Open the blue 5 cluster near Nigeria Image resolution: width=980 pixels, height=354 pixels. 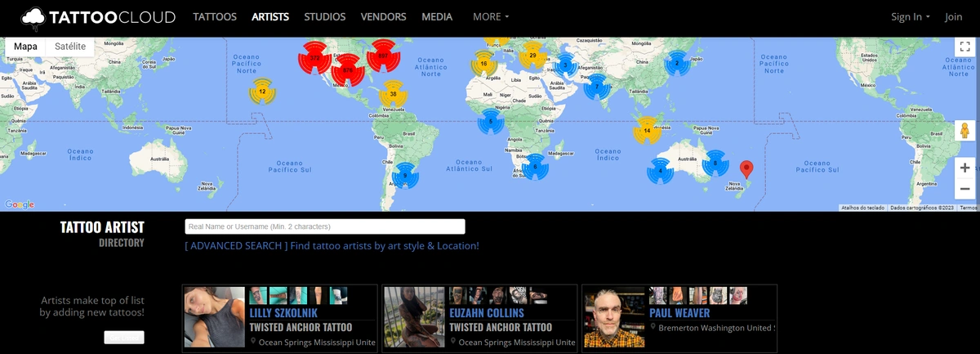(491, 122)
